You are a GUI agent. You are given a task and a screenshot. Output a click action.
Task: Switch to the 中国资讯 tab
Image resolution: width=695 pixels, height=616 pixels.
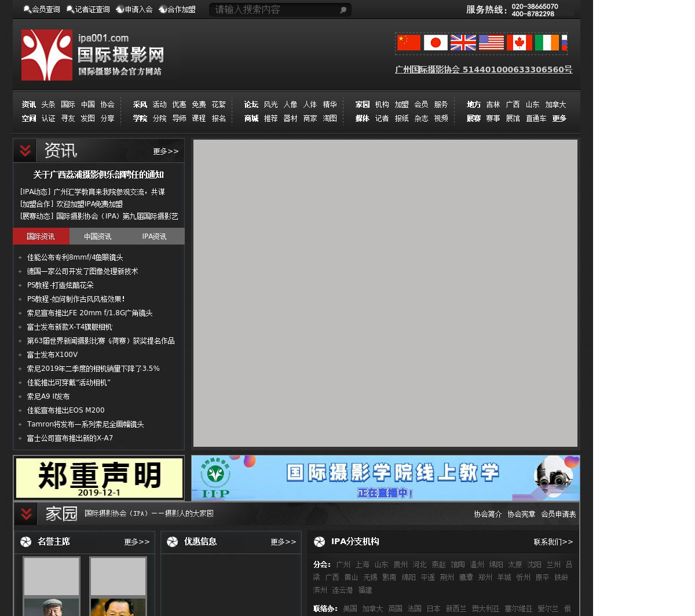point(97,236)
